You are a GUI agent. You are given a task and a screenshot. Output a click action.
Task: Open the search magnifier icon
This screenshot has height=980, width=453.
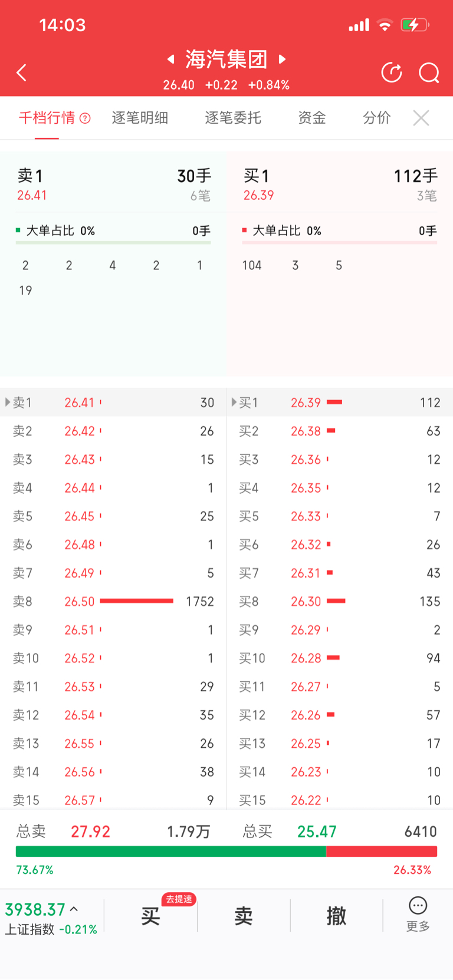pyautogui.click(x=429, y=72)
